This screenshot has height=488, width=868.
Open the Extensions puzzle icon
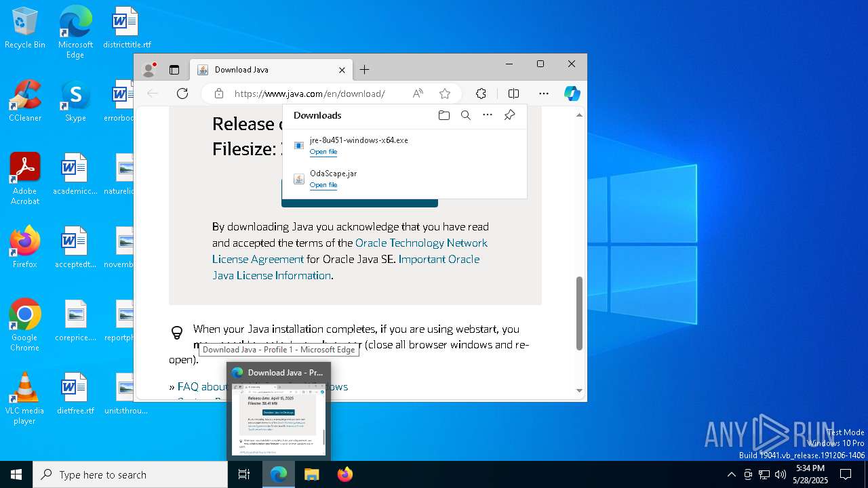coord(481,94)
